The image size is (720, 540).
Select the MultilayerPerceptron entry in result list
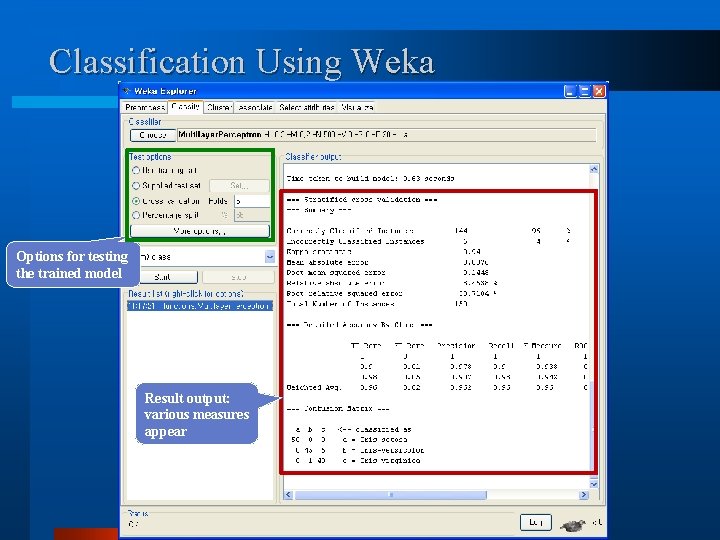tap(200, 306)
